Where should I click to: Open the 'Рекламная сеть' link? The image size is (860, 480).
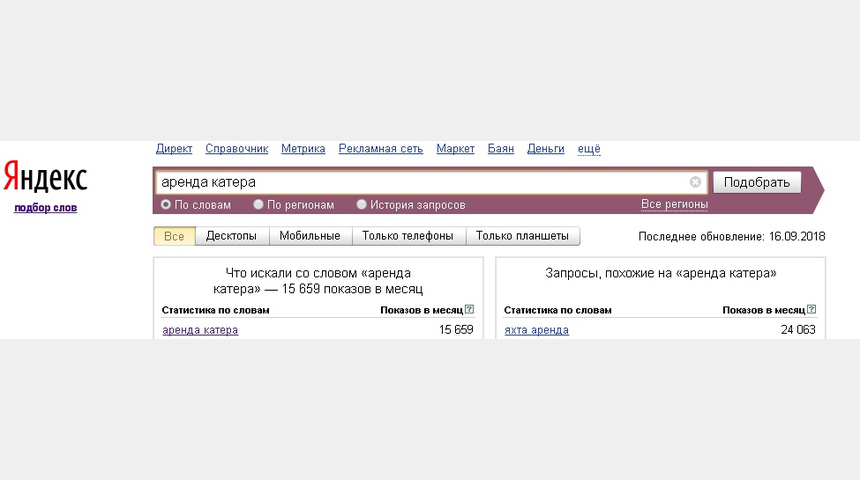pos(381,149)
